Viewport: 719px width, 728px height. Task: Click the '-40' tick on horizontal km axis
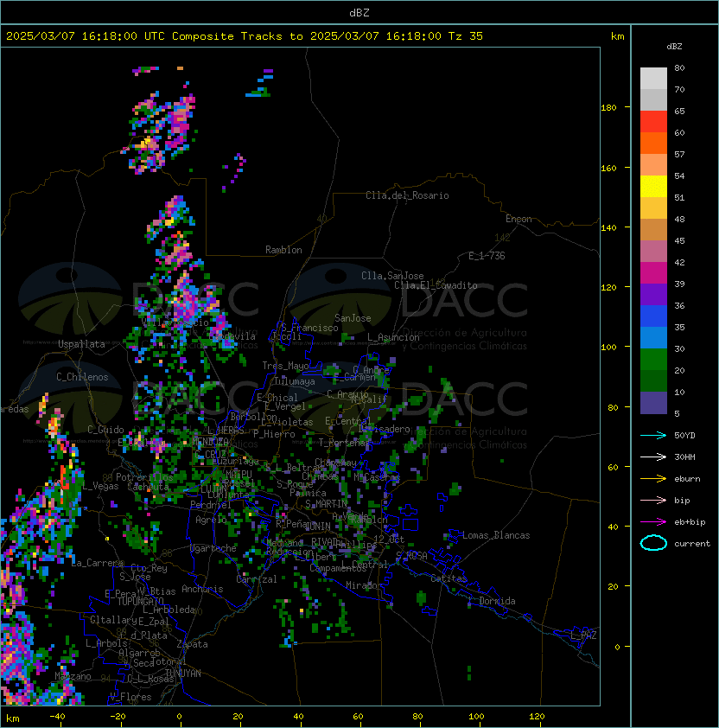tap(57, 717)
